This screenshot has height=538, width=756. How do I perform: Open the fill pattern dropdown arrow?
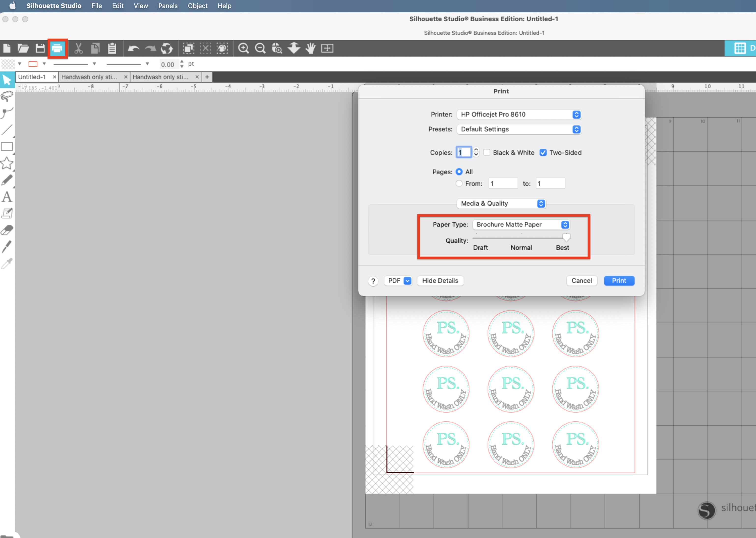[19, 64]
